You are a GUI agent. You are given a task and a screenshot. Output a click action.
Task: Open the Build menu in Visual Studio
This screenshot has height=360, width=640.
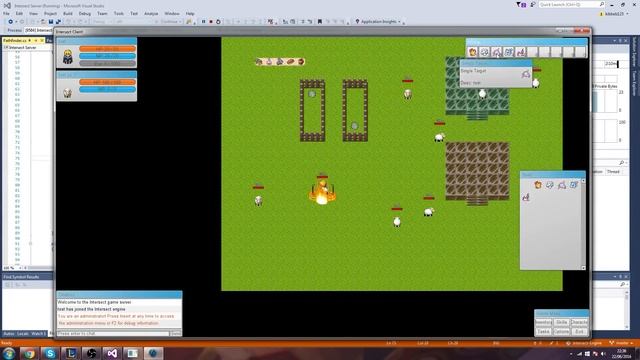click(68, 13)
